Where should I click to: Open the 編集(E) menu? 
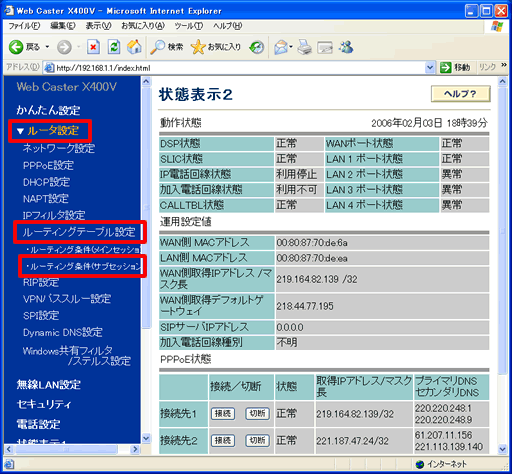63,26
